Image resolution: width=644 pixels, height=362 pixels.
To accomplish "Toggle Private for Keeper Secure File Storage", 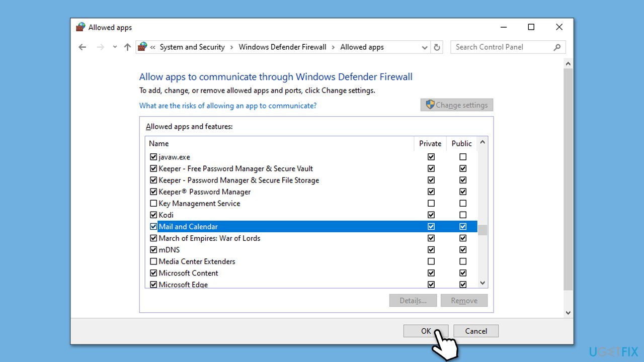I will 431,180.
